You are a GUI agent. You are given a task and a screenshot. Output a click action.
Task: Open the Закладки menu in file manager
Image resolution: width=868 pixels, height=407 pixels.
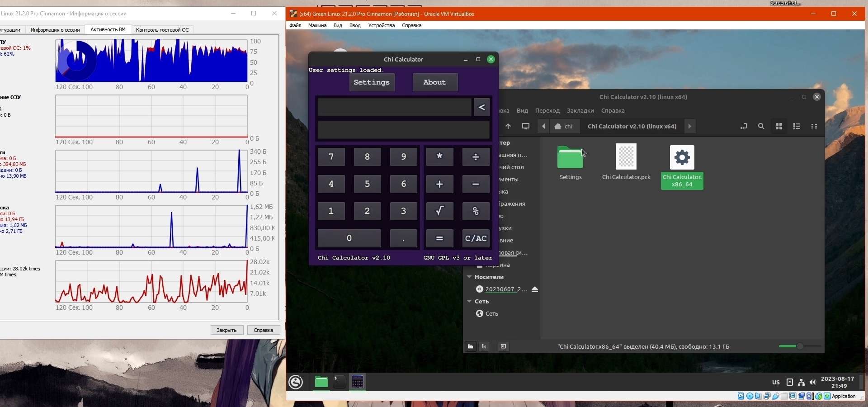tap(580, 111)
